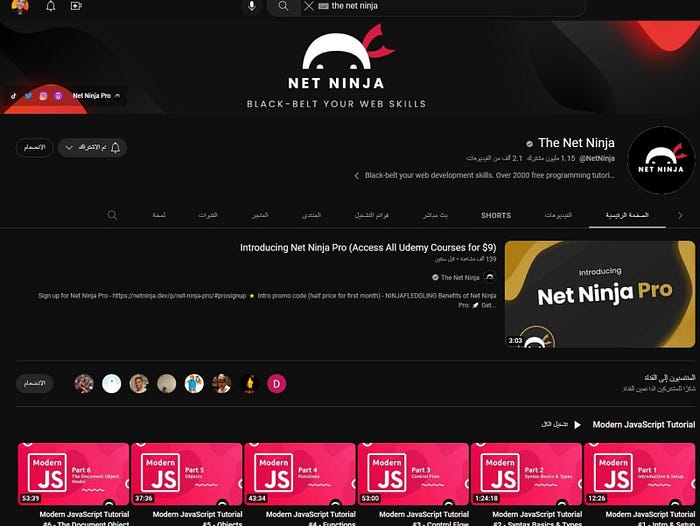Open Modern JS Part 6 thumbnail
Image resolution: width=700 pixels, height=526 pixels.
click(74, 474)
